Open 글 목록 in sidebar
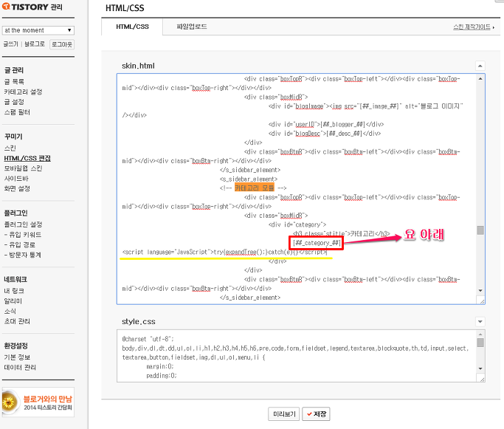 pyautogui.click(x=14, y=82)
